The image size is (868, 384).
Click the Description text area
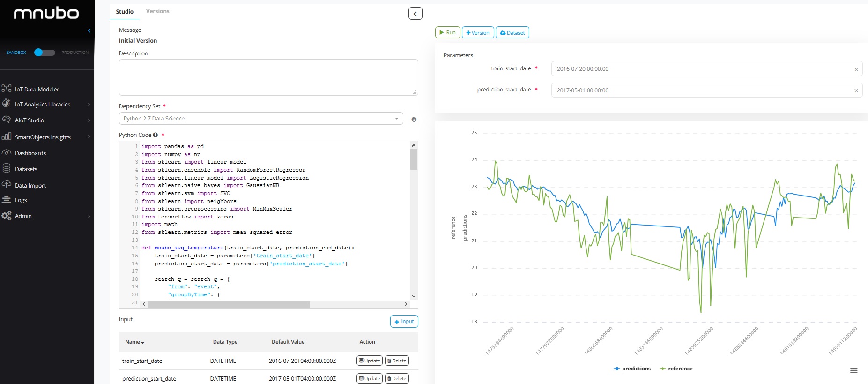(x=268, y=77)
